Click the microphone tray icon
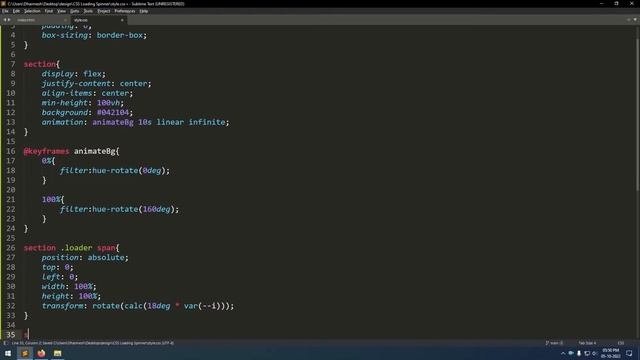 579,353
